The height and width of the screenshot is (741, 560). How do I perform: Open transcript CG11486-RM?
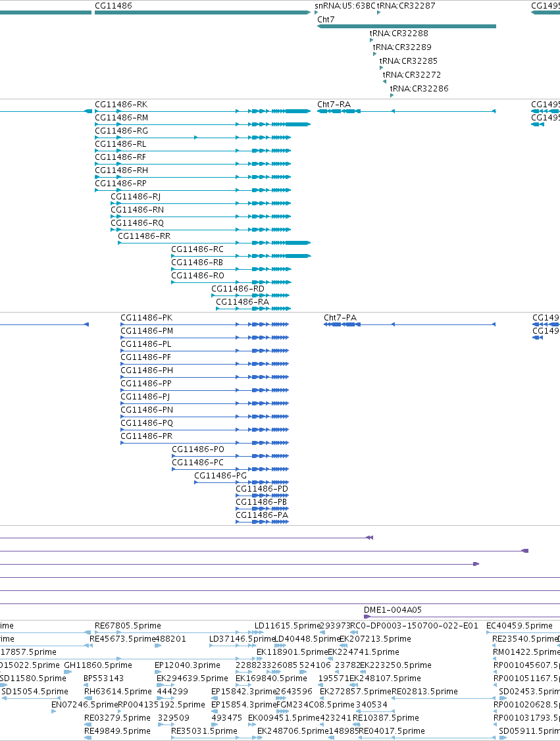(122, 118)
